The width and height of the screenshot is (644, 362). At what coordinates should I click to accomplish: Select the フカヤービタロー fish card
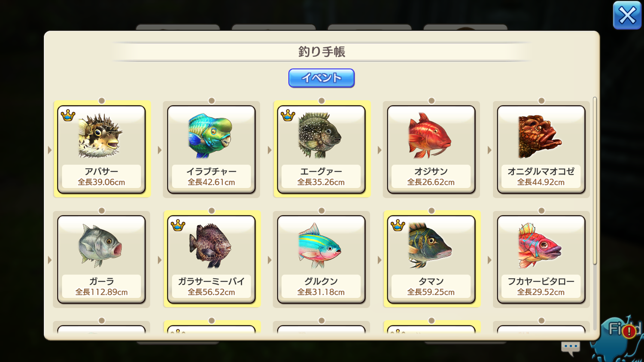(541, 259)
